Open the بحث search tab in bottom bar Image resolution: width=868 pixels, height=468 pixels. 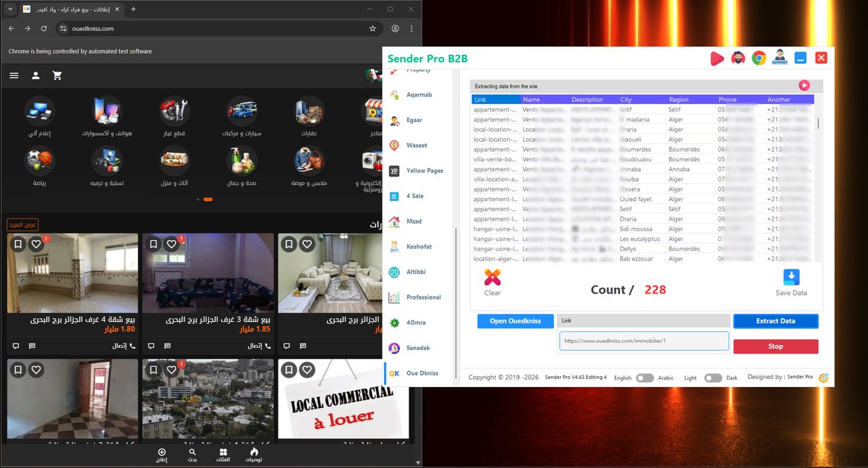pos(192,455)
